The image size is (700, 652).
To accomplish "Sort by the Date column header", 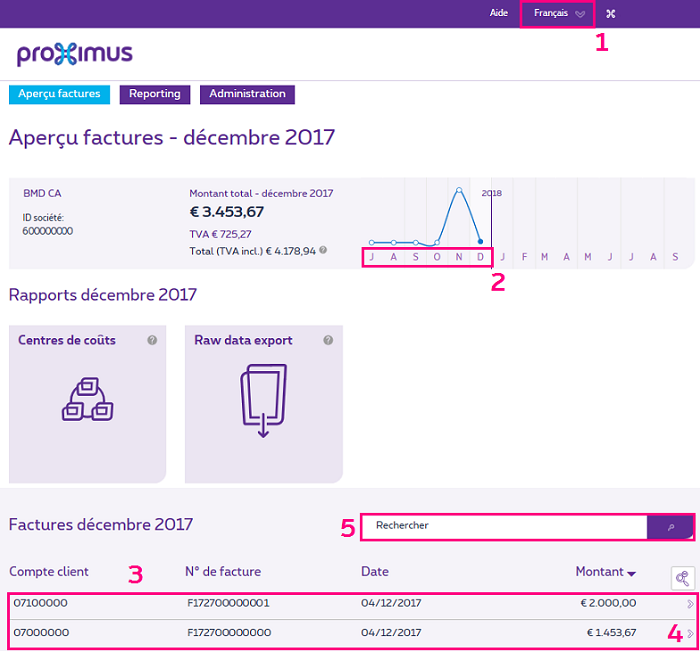I will (x=375, y=572).
